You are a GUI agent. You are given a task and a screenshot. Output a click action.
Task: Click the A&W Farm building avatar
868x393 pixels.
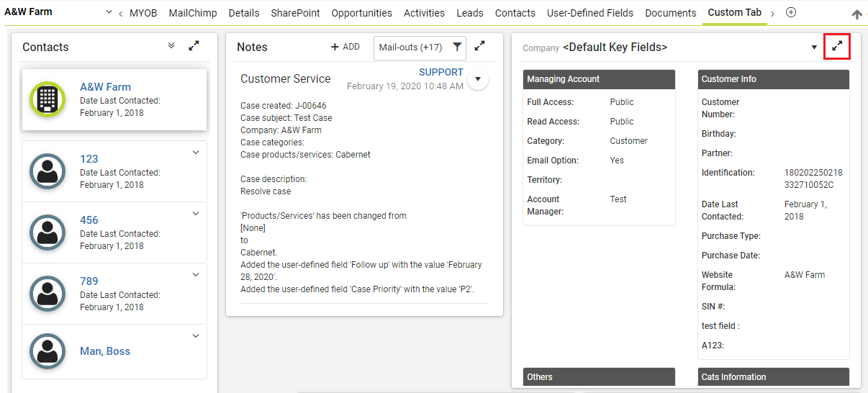pyautogui.click(x=48, y=99)
